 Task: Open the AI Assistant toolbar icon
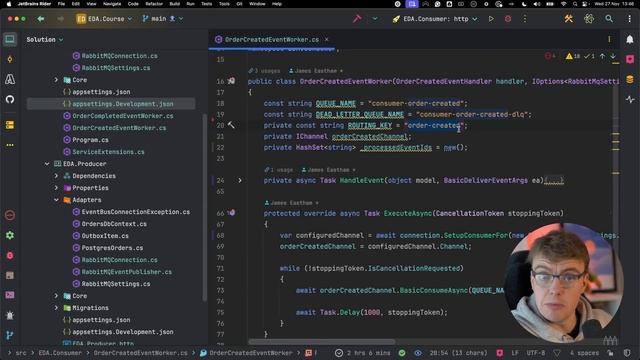589,19
